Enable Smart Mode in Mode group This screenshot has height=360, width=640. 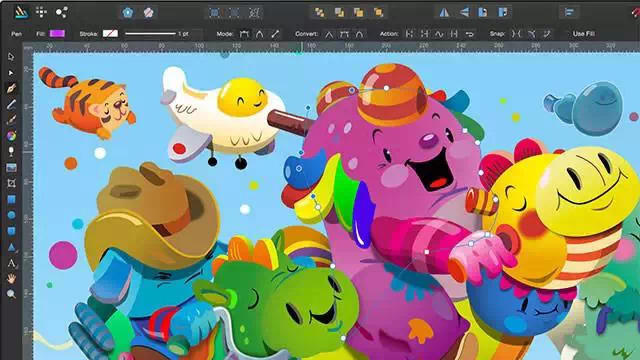[260, 34]
